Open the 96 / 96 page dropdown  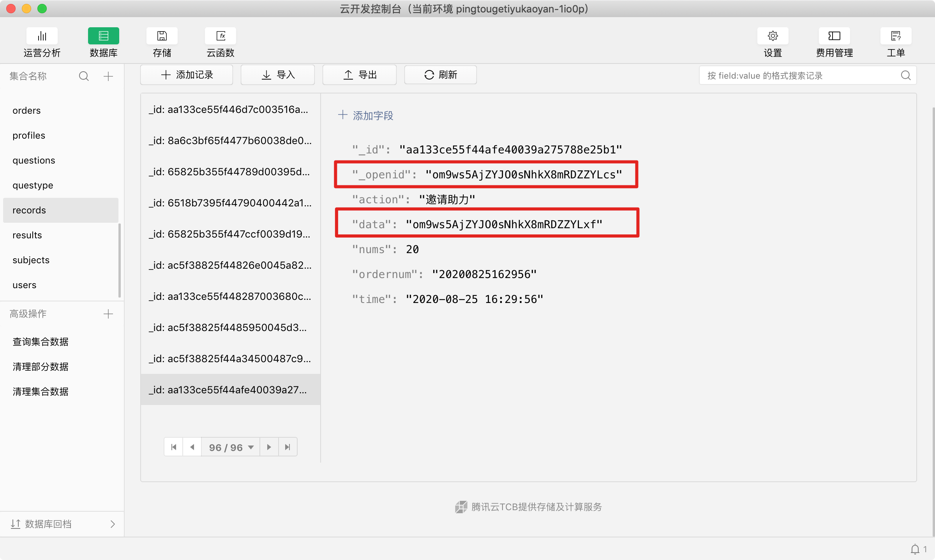click(231, 447)
